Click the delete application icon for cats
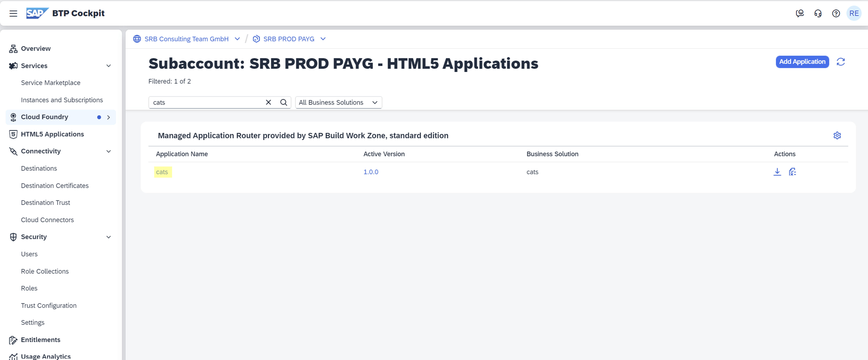The image size is (868, 360). (792, 172)
